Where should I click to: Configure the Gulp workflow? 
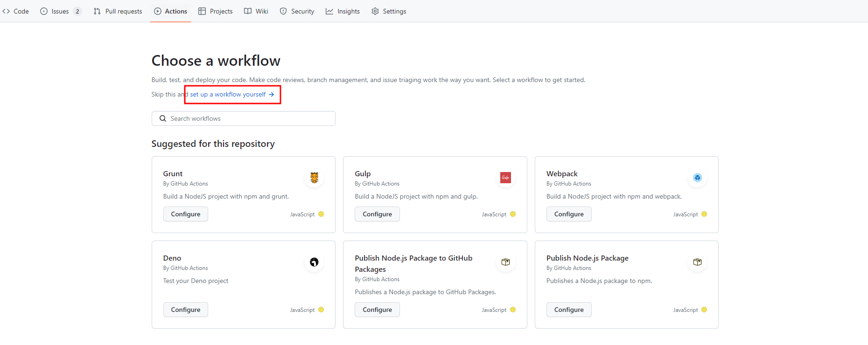(377, 214)
